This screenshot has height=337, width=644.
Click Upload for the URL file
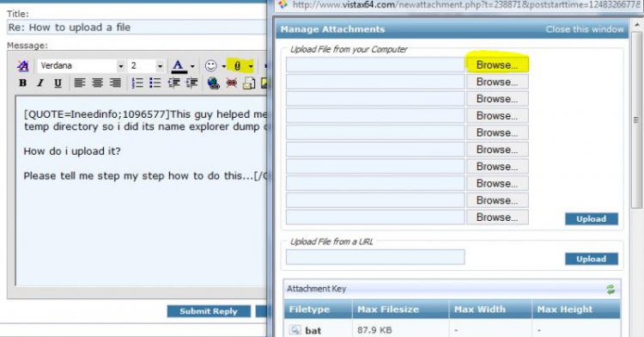592,259
